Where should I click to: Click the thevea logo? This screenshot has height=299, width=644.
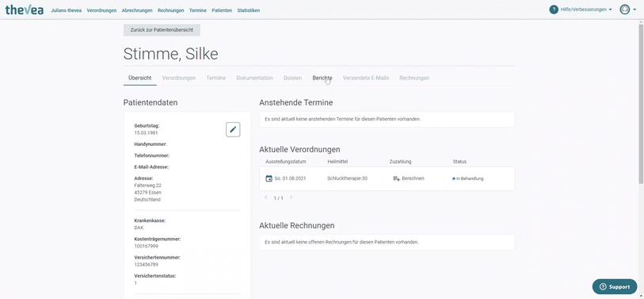pos(25,10)
